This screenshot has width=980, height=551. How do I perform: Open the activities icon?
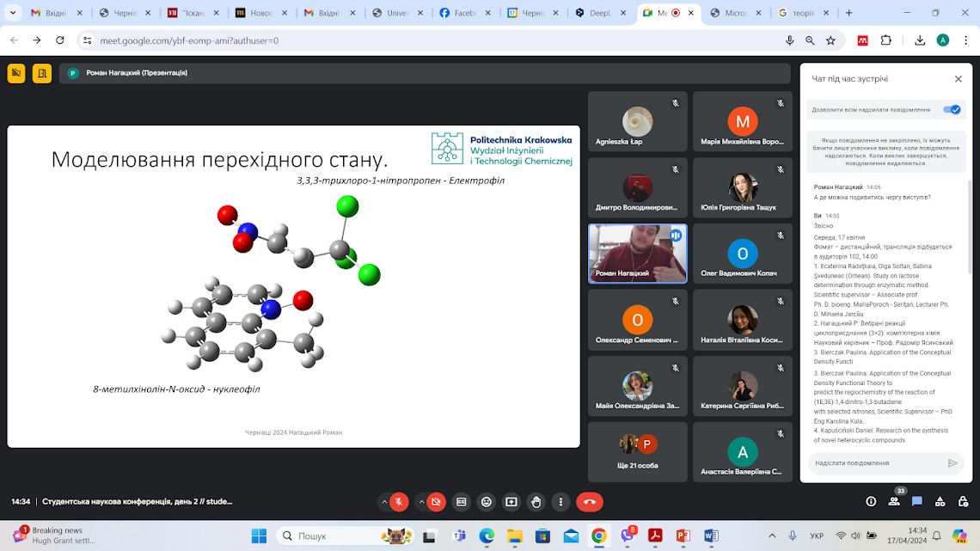pyautogui.click(x=940, y=502)
